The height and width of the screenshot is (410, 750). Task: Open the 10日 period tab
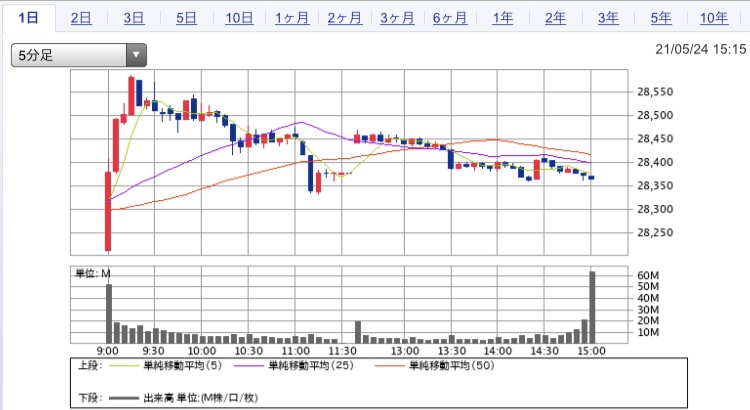click(239, 18)
